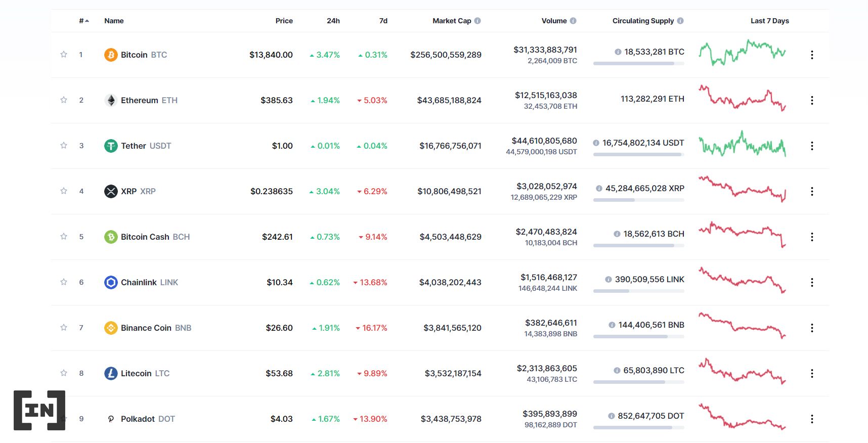The height and width of the screenshot is (443, 868).
Task: Toggle the watchlist star for XRP
Action: point(64,191)
